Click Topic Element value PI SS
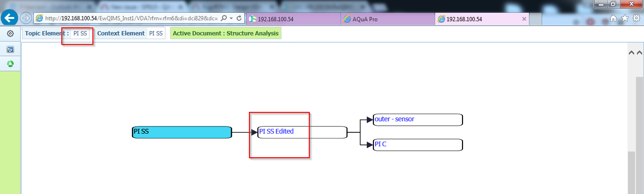Image resolution: width=644 pixels, height=194 pixels. (80, 34)
